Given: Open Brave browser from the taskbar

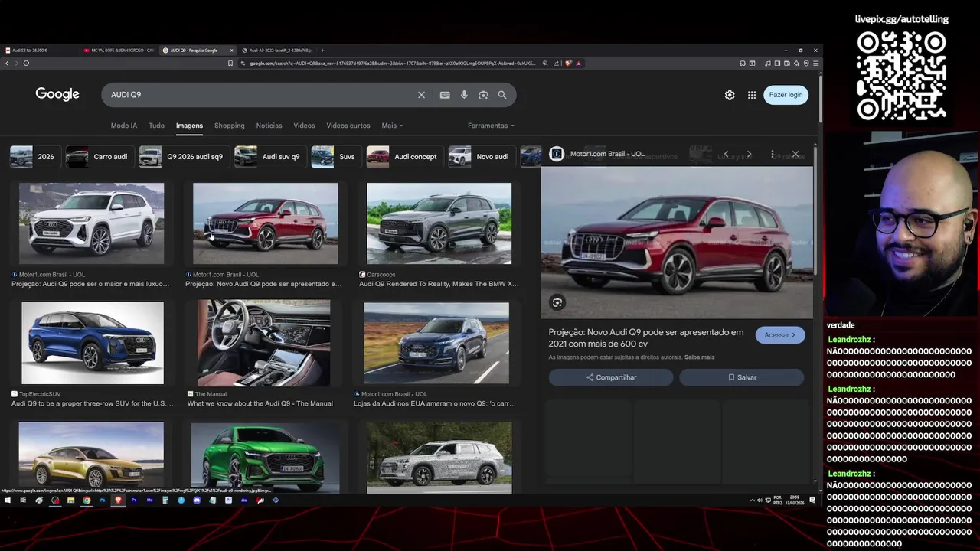Looking at the screenshot, I should [118, 500].
